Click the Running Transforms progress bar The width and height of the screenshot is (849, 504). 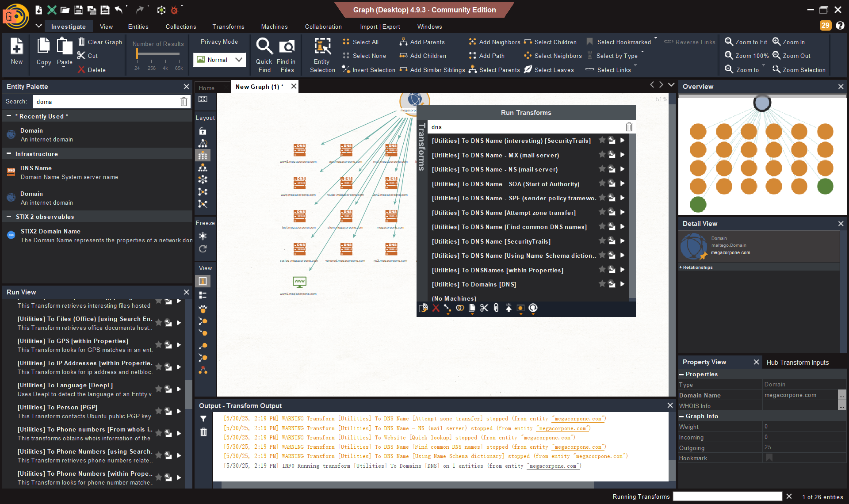(x=727, y=496)
